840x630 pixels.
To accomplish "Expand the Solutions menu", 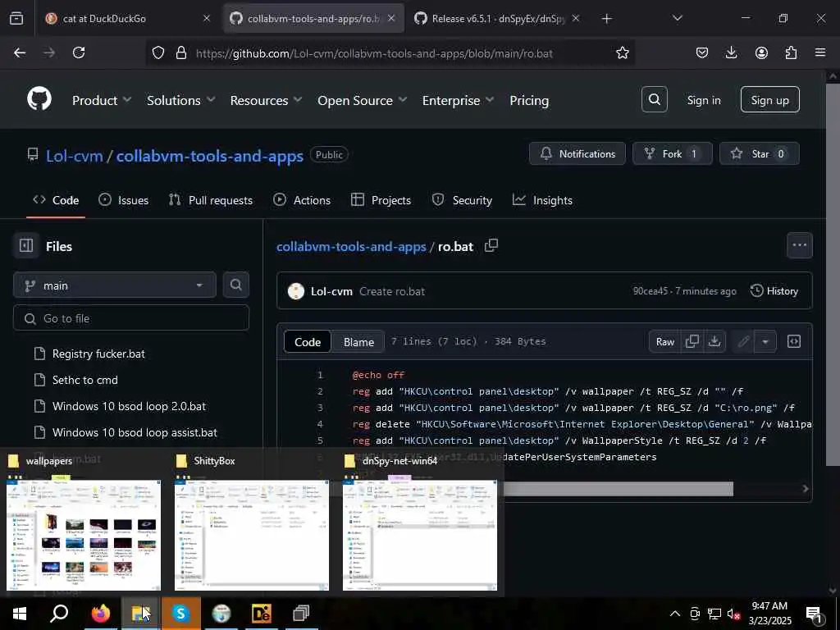I will point(181,100).
